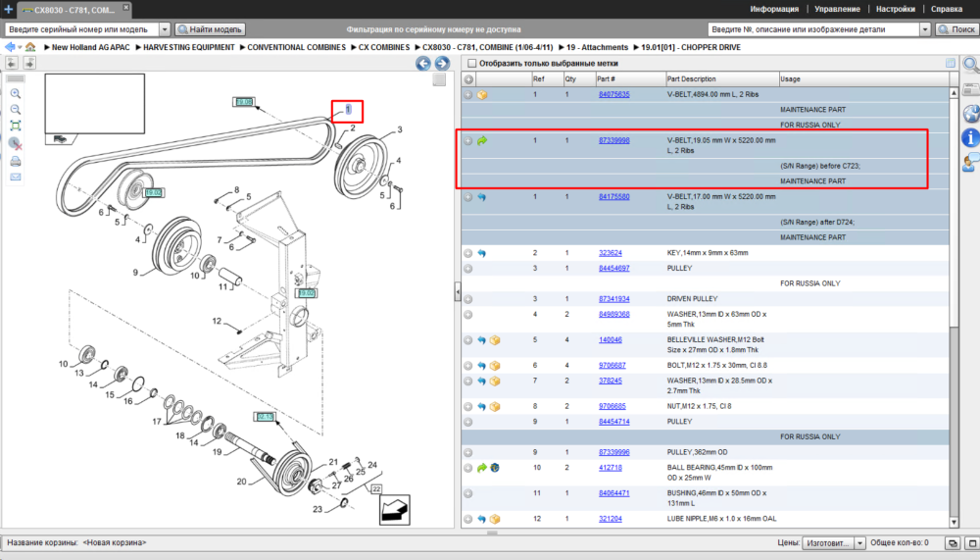Zoom in on the parts diagram
The height and width of the screenshot is (560, 980).
(x=16, y=93)
